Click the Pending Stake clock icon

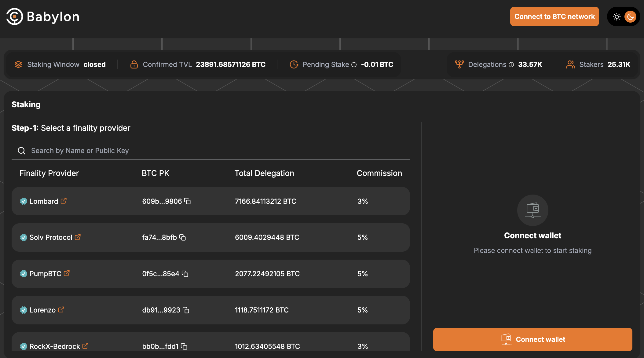294,64
